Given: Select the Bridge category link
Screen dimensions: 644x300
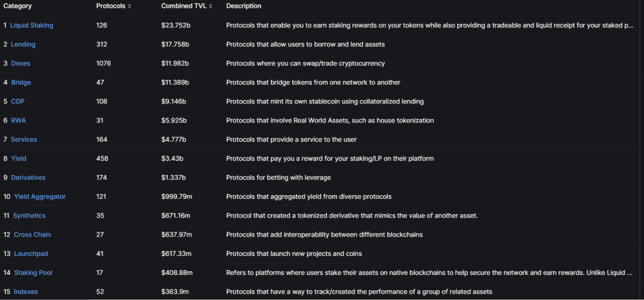Looking at the screenshot, I should click(x=21, y=82).
